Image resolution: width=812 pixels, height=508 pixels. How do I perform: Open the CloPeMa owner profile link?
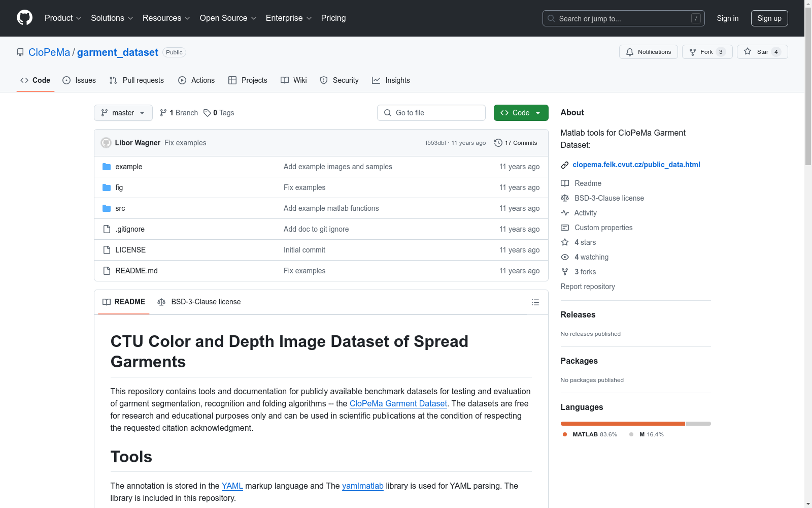pos(49,52)
